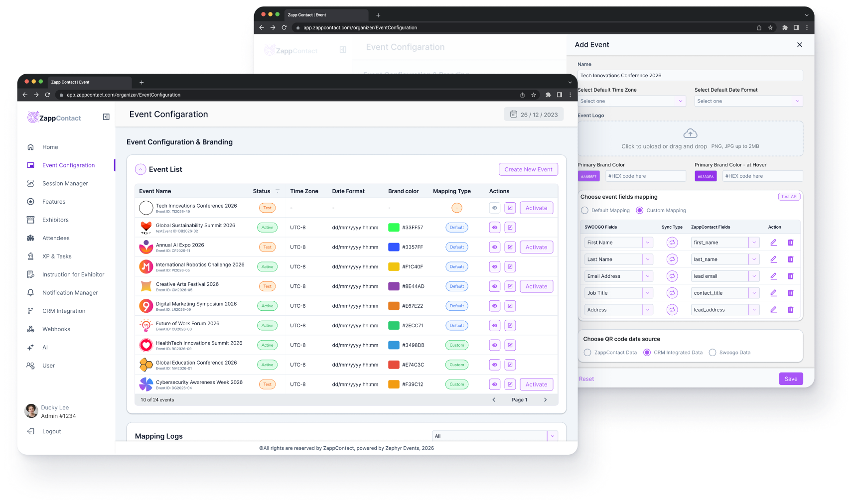Activate Creative Arts Festival 2026
Viewport: 853px width, 504px height.
[536, 286]
